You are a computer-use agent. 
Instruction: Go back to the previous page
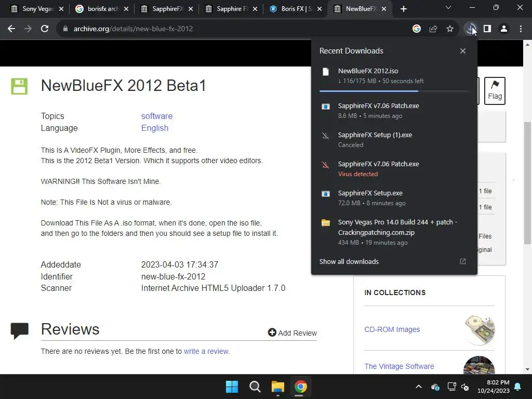click(x=11, y=29)
